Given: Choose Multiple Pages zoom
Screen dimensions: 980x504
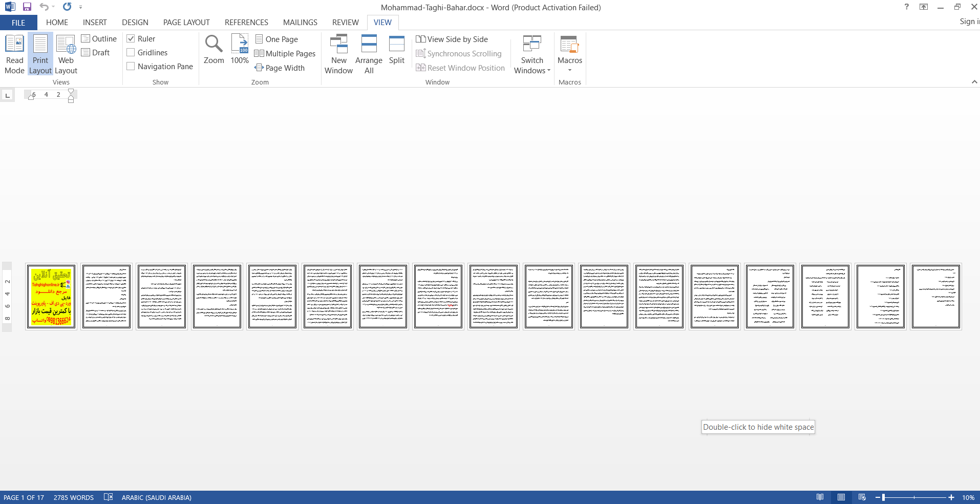Looking at the screenshot, I should (285, 54).
